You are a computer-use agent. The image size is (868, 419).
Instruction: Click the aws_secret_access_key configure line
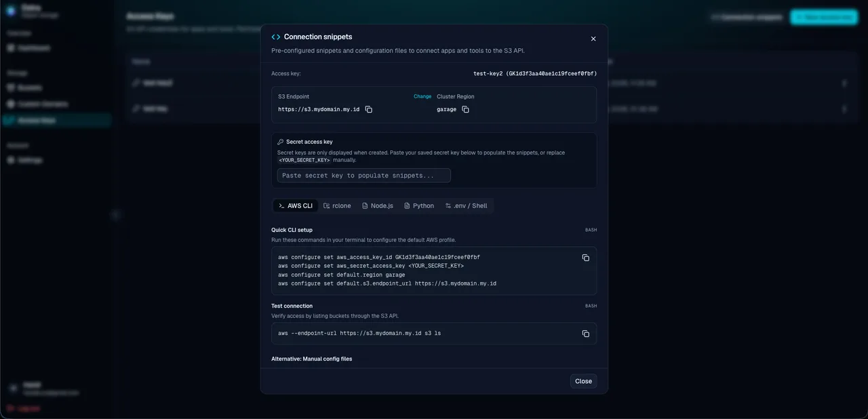click(x=371, y=266)
